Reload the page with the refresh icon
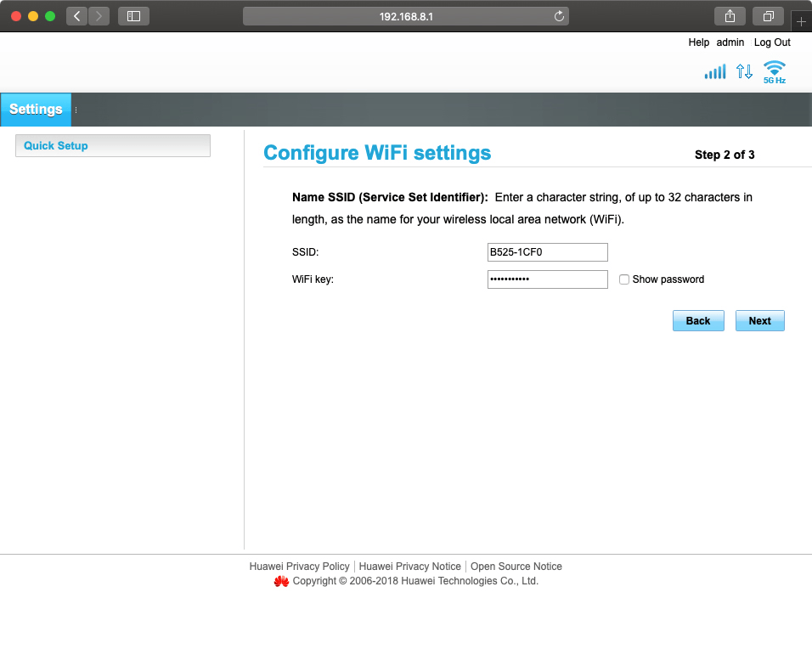812x660 pixels. tap(559, 16)
